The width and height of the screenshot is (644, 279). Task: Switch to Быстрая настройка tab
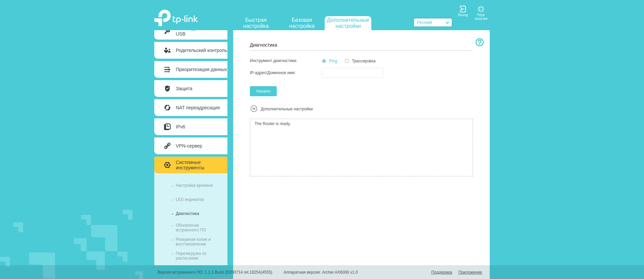[x=256, y=23]
